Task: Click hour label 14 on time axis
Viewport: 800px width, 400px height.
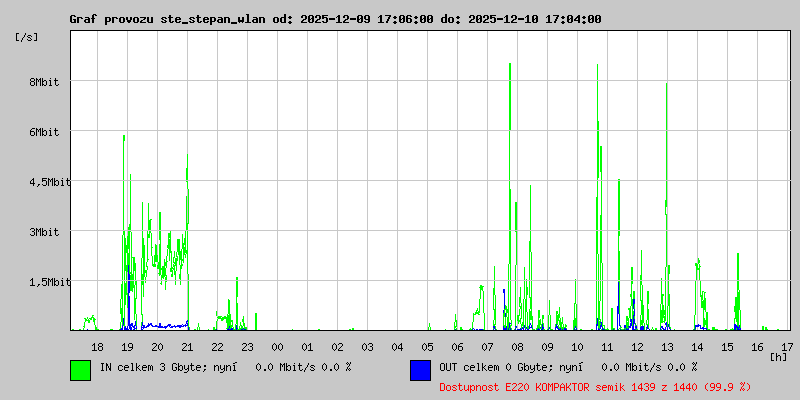Action: [x=697, y=347]
